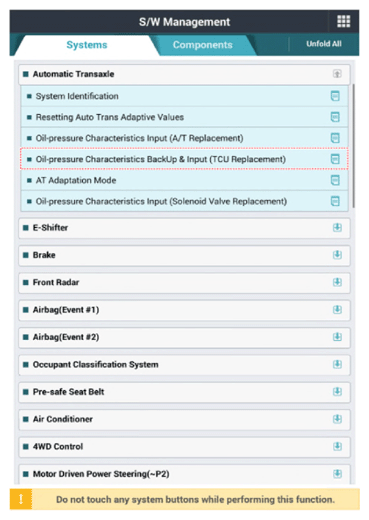Image resolution: width=369 pixels, height=520 pixels.
Task: Collapse the Automatic Transaxle section
Action: pyautogui.click(x=337, y=74)
